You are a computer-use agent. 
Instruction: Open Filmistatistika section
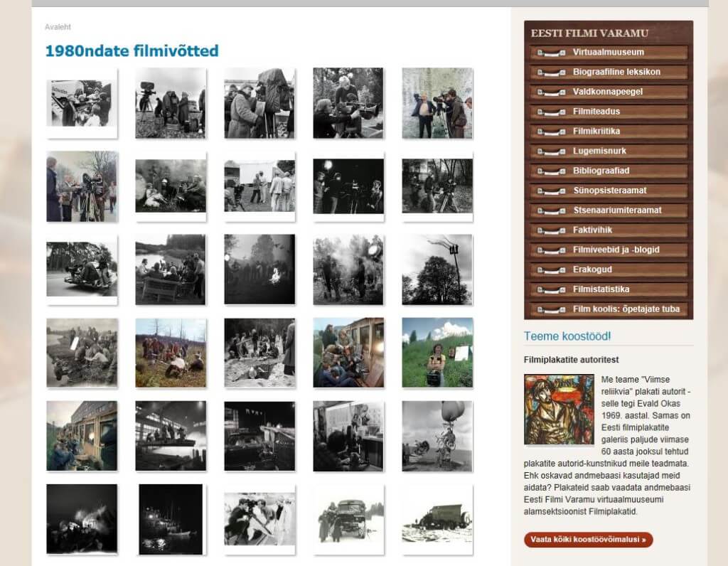609,289
